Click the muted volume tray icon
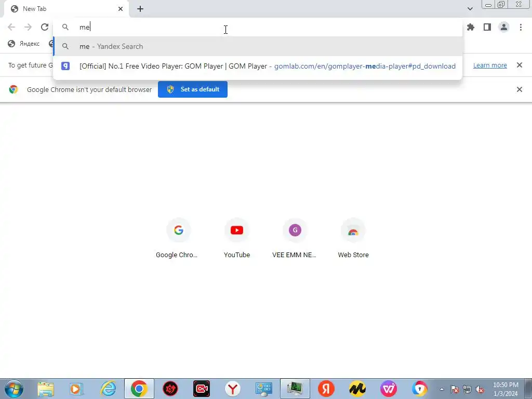This screenshot has width=532, height=399. pyautogui.click(x=480, y=389)
